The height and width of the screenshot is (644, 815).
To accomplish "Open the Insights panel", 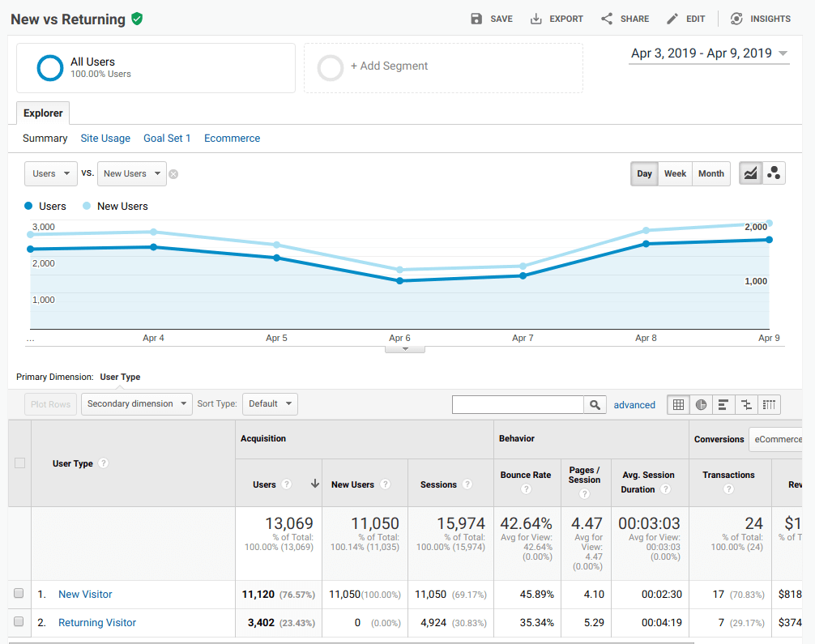I will pos(760,19).
